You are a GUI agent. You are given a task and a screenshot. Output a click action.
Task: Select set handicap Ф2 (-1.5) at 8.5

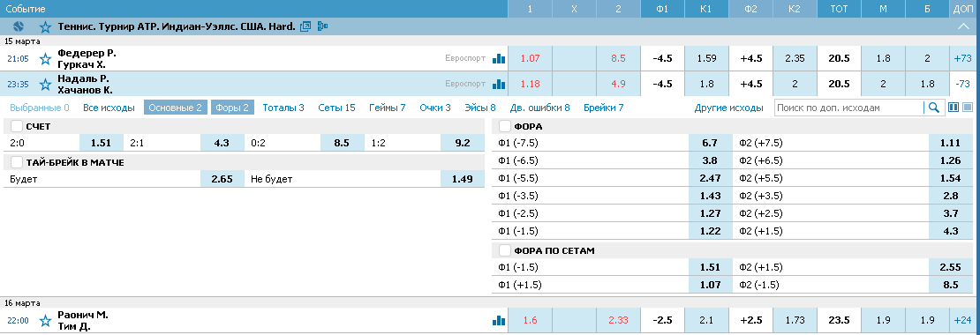(x=950, y=285)
